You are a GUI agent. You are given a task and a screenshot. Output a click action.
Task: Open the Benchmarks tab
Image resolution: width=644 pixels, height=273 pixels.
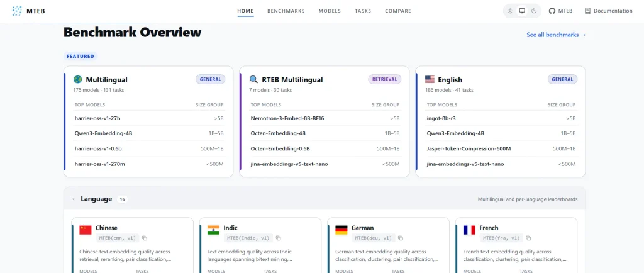tap(286, 11)
